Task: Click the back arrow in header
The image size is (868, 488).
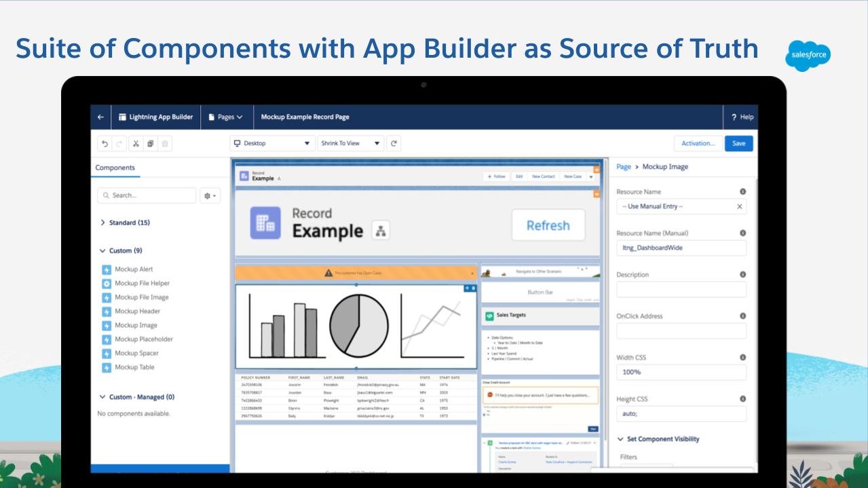Action: (100, 117)
